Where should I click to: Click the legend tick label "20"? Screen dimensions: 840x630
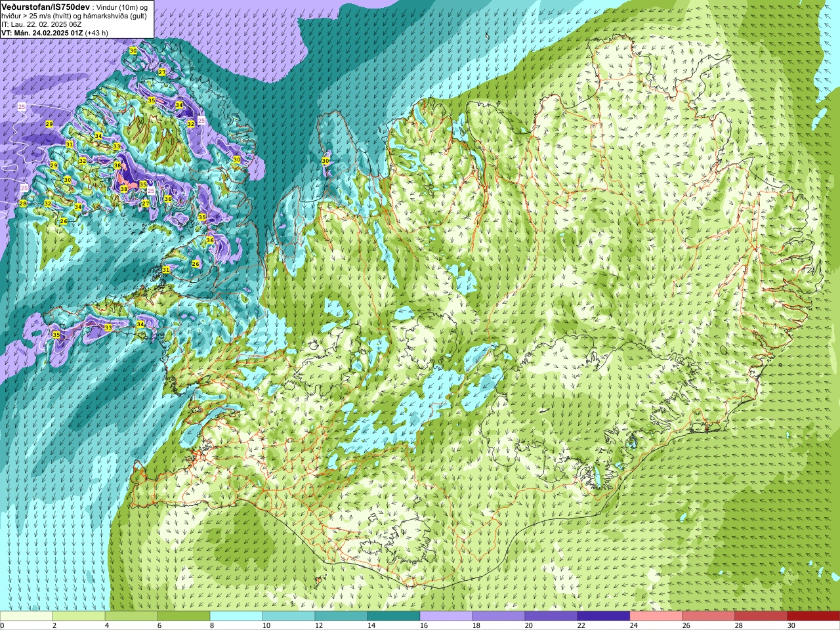[x=529, y=625]
